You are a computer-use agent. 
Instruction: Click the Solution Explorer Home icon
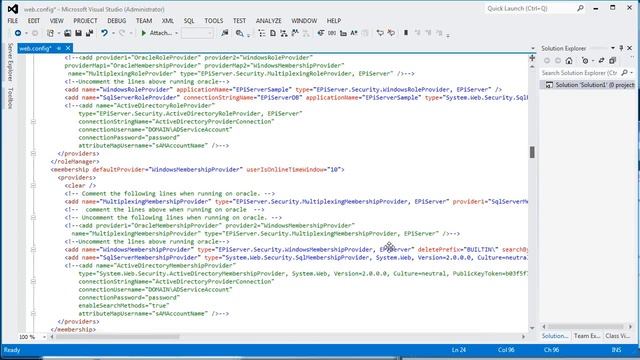[x=569, y=61]
